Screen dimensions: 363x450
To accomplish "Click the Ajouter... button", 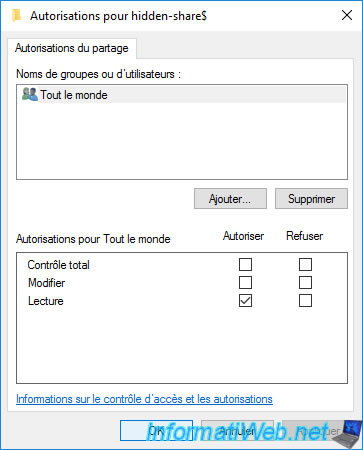I will (x=230, y=199).
